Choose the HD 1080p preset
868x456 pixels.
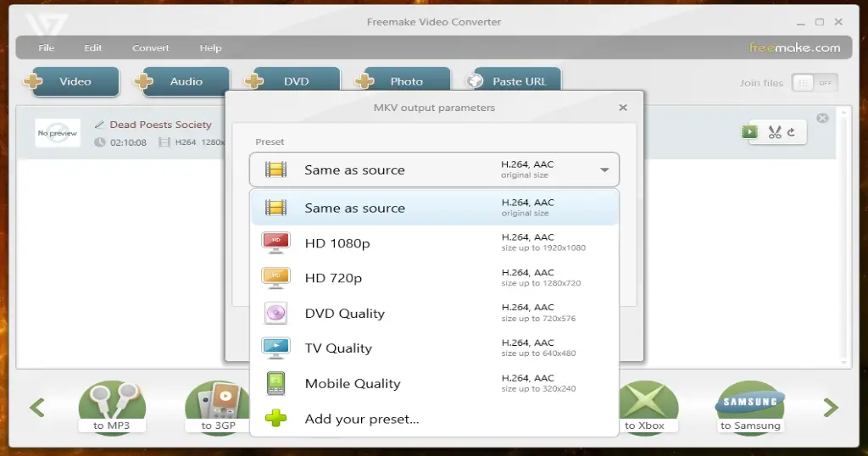click(x=435, y=243)
